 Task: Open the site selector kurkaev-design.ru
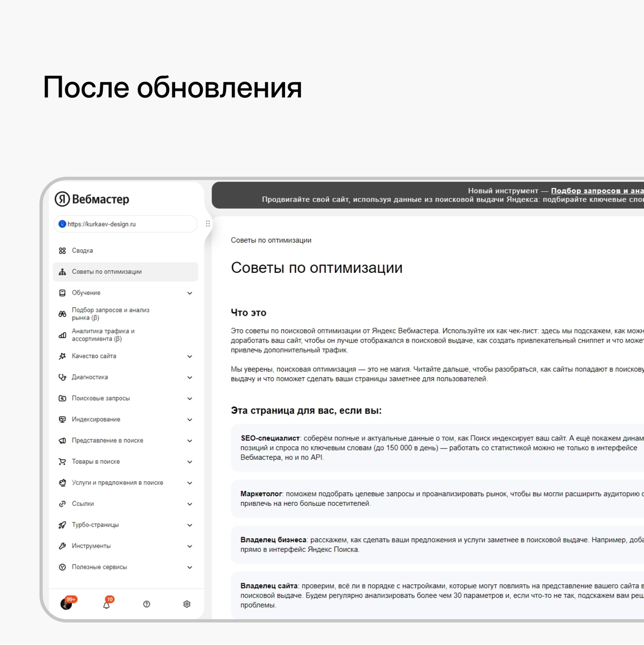[126, 224]
